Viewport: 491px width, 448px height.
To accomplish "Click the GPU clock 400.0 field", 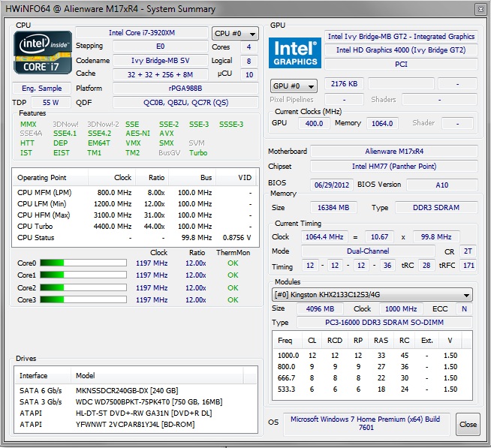I will coord(314,123).
